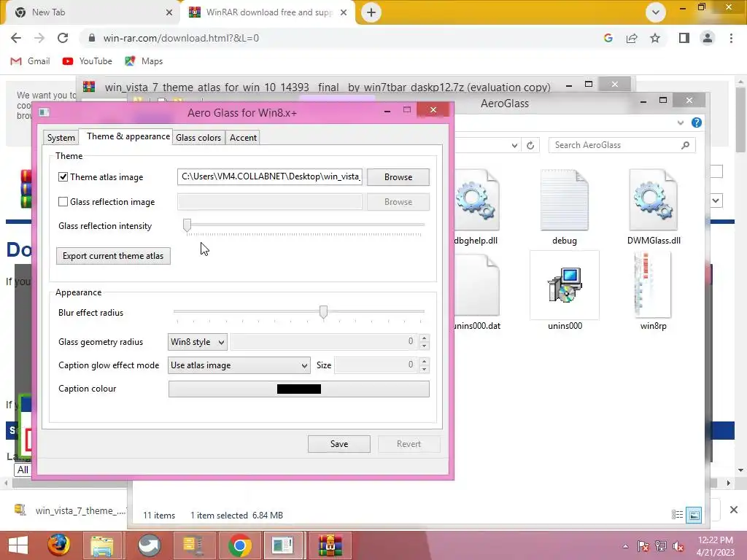
Task: Open the taskbar clock 12:22 PM
Action: (715, 546)
